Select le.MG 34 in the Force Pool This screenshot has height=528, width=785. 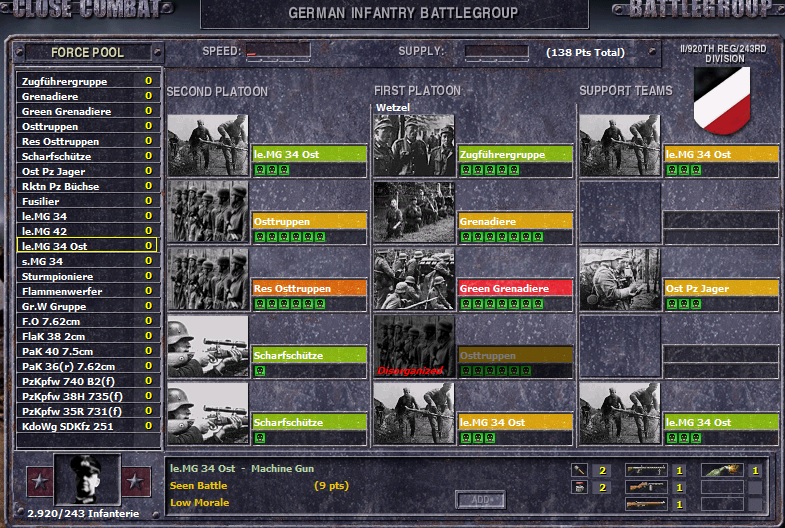click(x=87, y=216)
